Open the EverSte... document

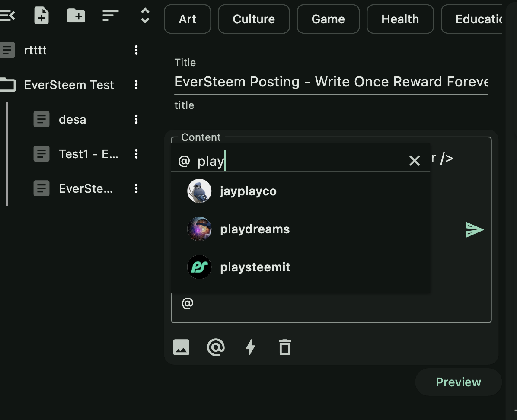click(x=86, y=188)
